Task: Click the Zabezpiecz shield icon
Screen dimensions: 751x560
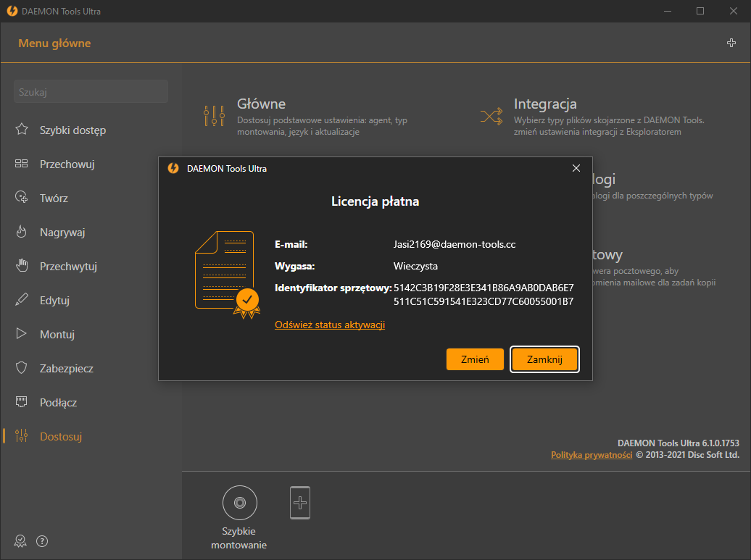Action: [x=22, y=367]
